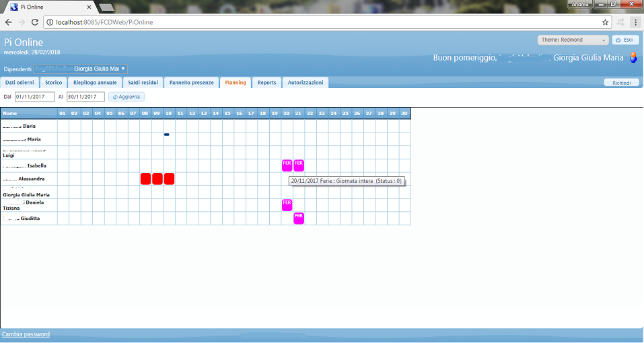Click the Richiedi button
Viewport: 644px width, 343px height.
coord(620,83)
